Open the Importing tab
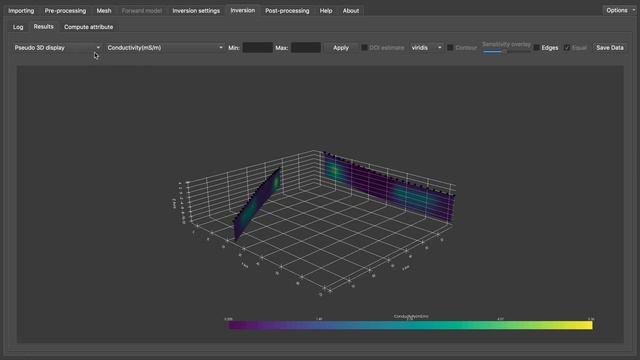This screenshot has width=640, height=360. 21,11
